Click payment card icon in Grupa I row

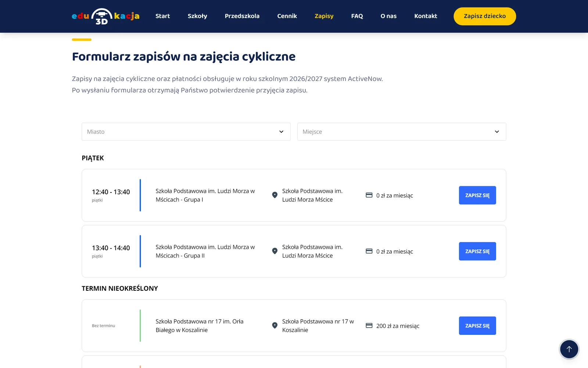coord(369,195)
